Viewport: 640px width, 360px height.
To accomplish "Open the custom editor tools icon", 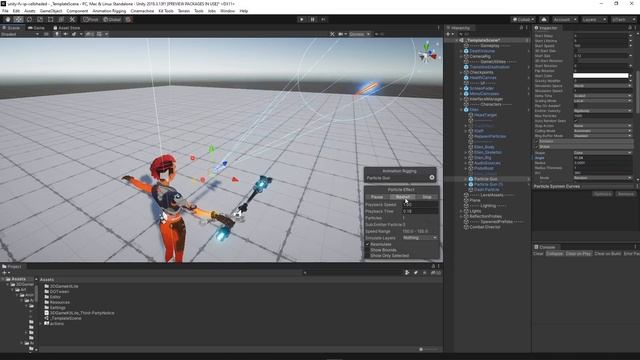I will point(72,19).
